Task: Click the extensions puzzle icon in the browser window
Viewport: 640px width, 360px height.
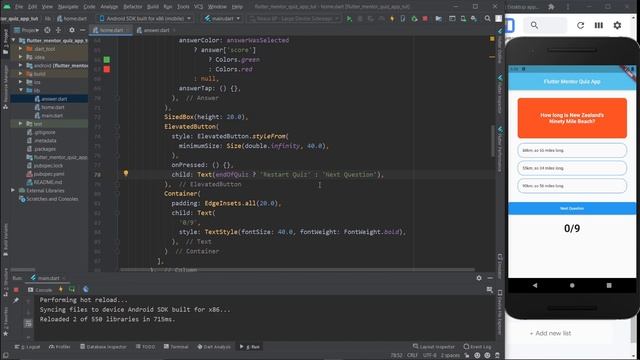Action: [x=551, y=7]
